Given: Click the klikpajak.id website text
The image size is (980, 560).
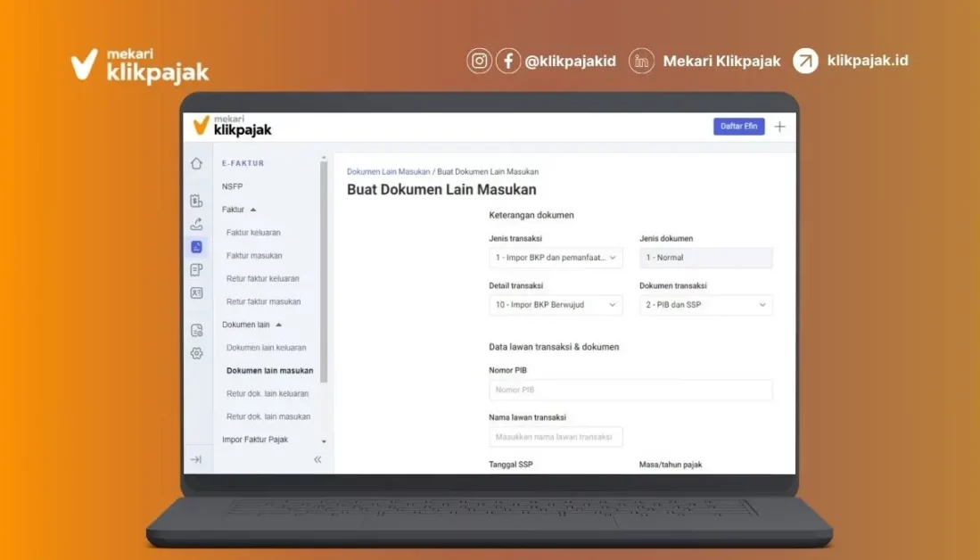Looking at the screenshot, I should [868, 61].
